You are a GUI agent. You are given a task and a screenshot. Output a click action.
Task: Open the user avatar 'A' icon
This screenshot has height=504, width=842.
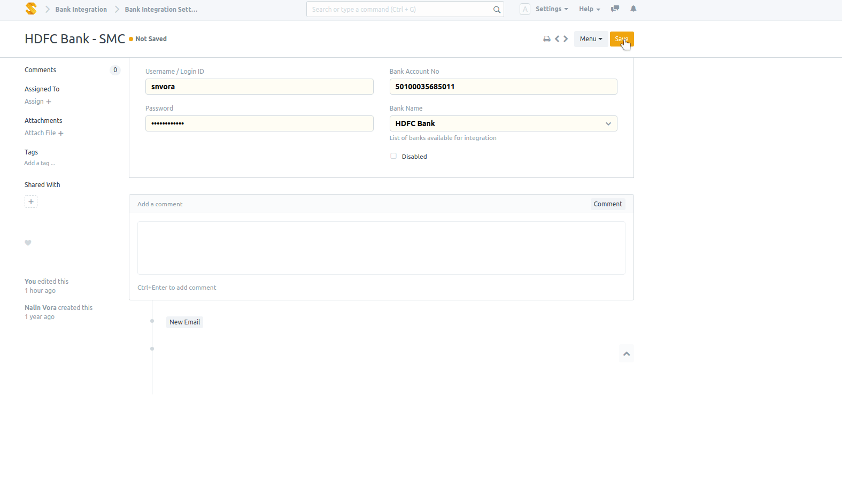pyautogui.click(x=525, y=9)
